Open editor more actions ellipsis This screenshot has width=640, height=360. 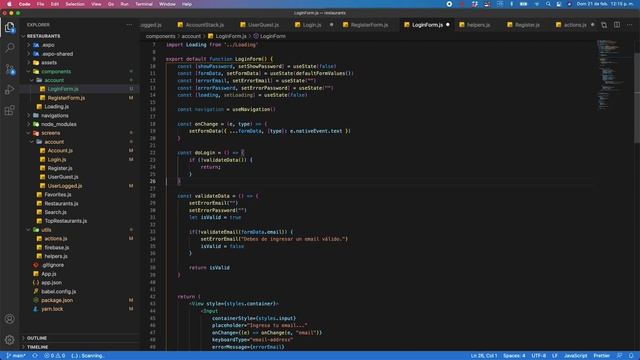tap(629, 25)
